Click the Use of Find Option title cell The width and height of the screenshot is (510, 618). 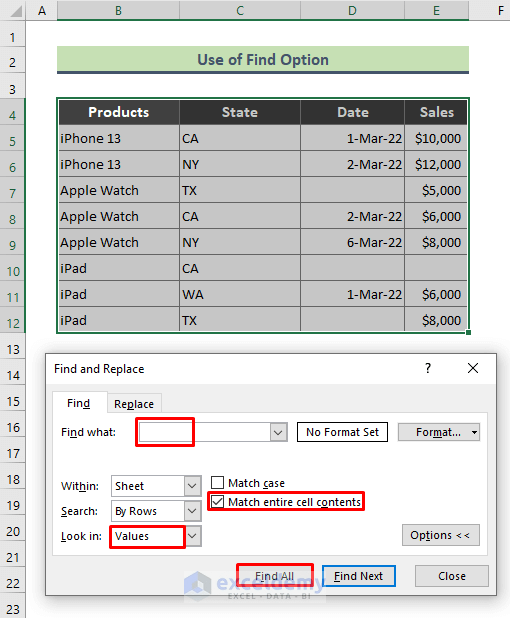pos(263,60)
